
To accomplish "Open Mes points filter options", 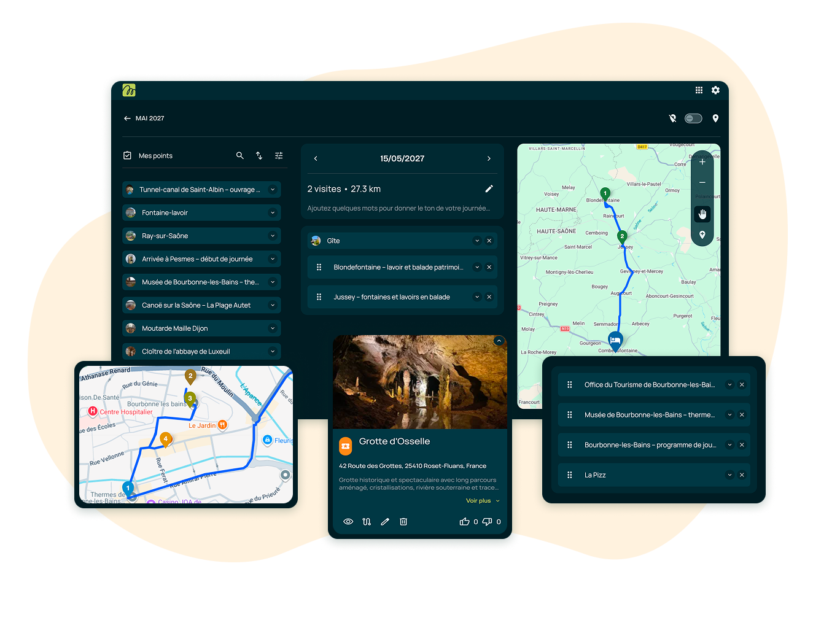I will pyautogui.click(x=279, y=156).
